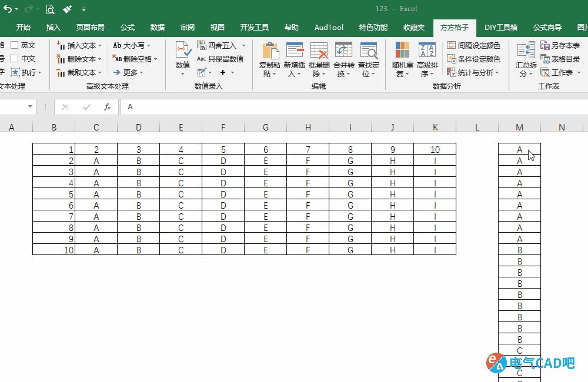Click the 另存本表 button
Viewport: 588px width, 382px height.
559,45
